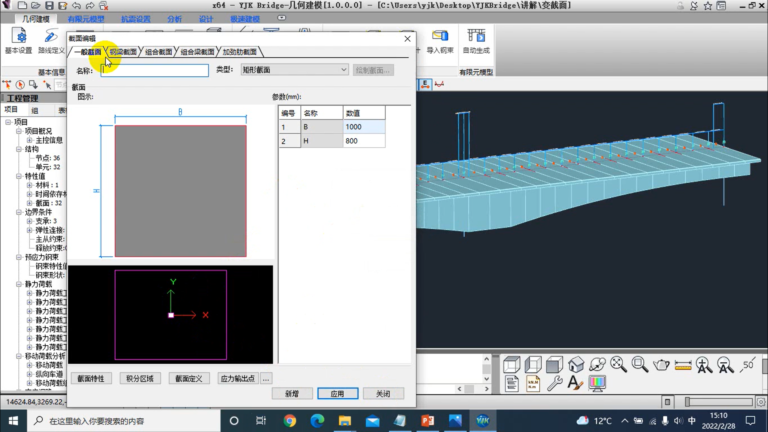This screenshot has width=768, height=432.
Task: Open Chrome from the Windows taskbar
Action: (x=289, y=421)
